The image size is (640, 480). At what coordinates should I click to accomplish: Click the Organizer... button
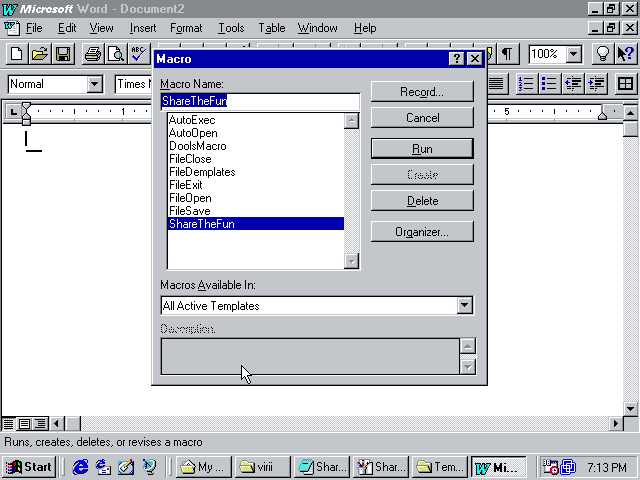pos(421,231)
